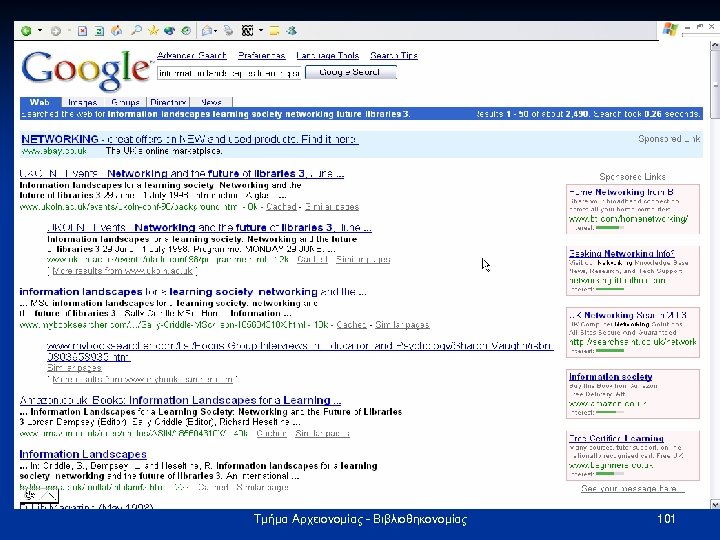Open Similar pages of indented UKOLN result

pos(363,259)
